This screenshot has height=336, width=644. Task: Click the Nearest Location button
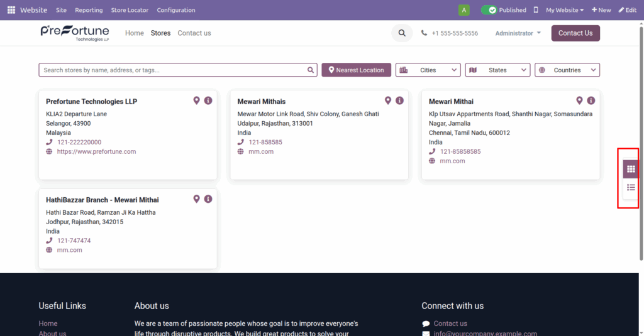click(x=357, y=70)
